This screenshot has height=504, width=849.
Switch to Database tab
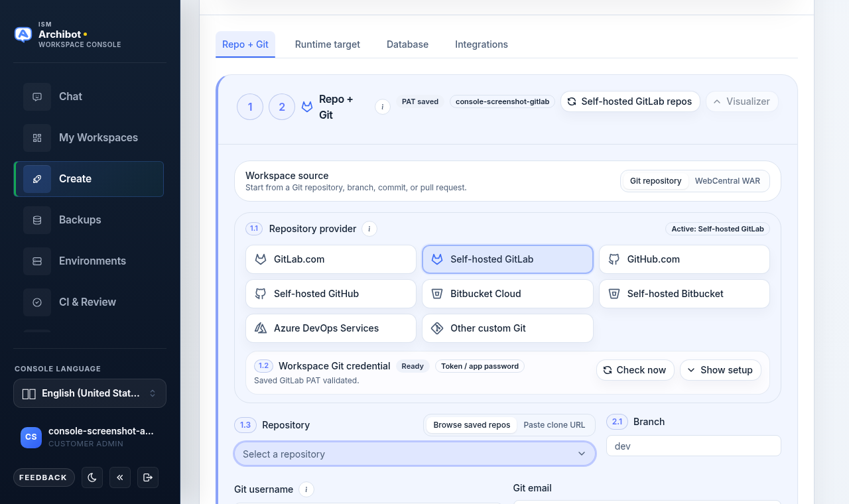[x=407, y=44]
